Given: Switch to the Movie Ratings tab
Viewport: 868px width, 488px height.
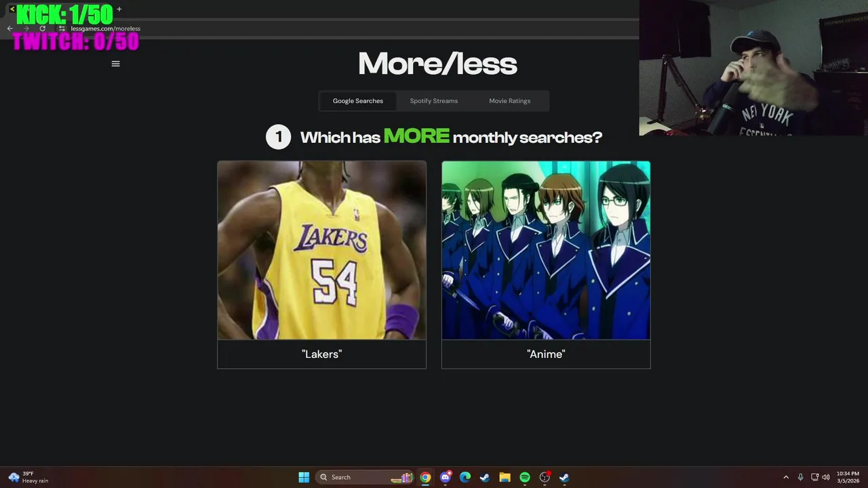Looking at the screenshot, I should 510,101.
